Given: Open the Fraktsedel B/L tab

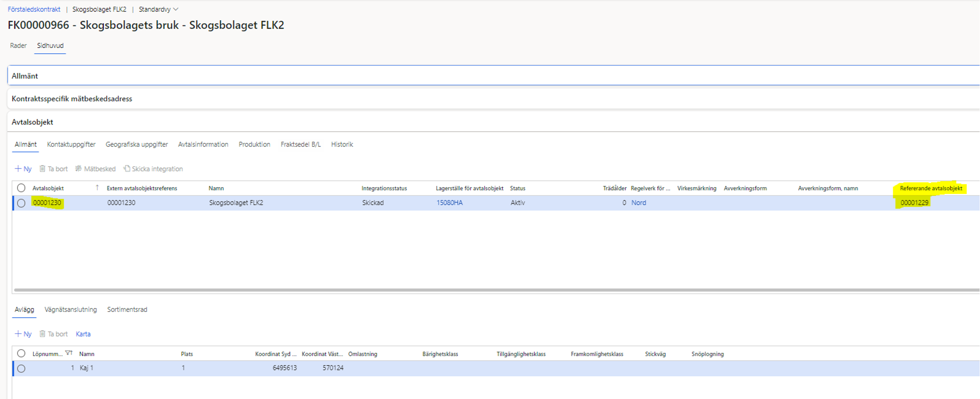Looking at the screenshot, I should [301, 145].
